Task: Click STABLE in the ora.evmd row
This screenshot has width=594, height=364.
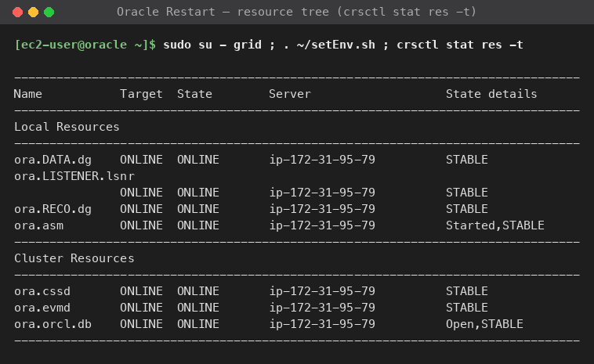Action: (x=467, y=308)
